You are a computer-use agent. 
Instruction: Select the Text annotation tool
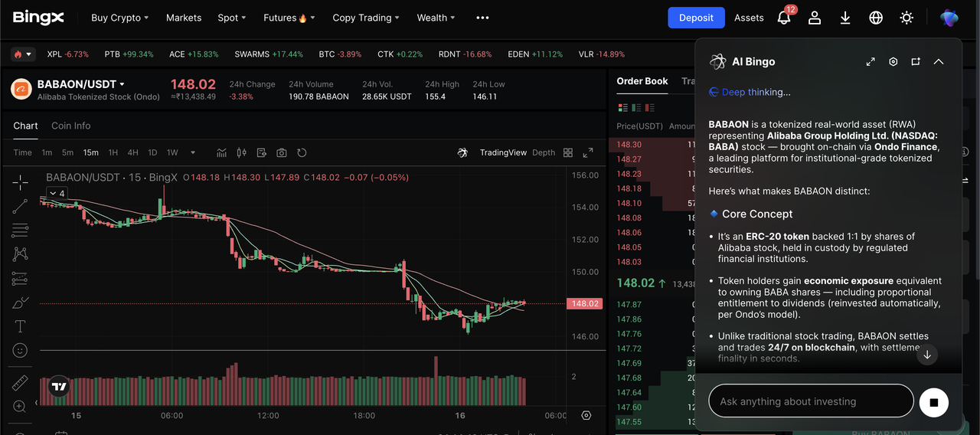pyautogui.click(x=21, y=327)
